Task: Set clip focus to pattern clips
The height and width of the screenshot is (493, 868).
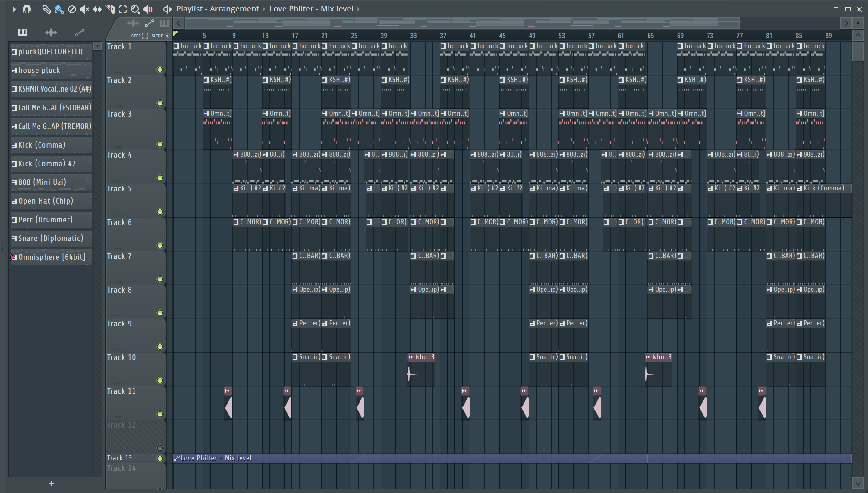Action: [x=164, y=24]
